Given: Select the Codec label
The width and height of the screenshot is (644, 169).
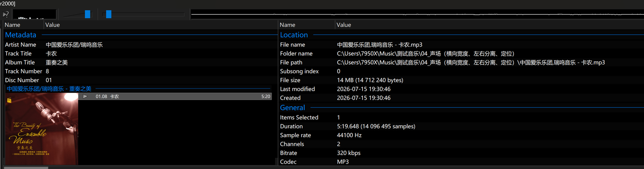Looking at the screenshot, I should click(288, 162).
